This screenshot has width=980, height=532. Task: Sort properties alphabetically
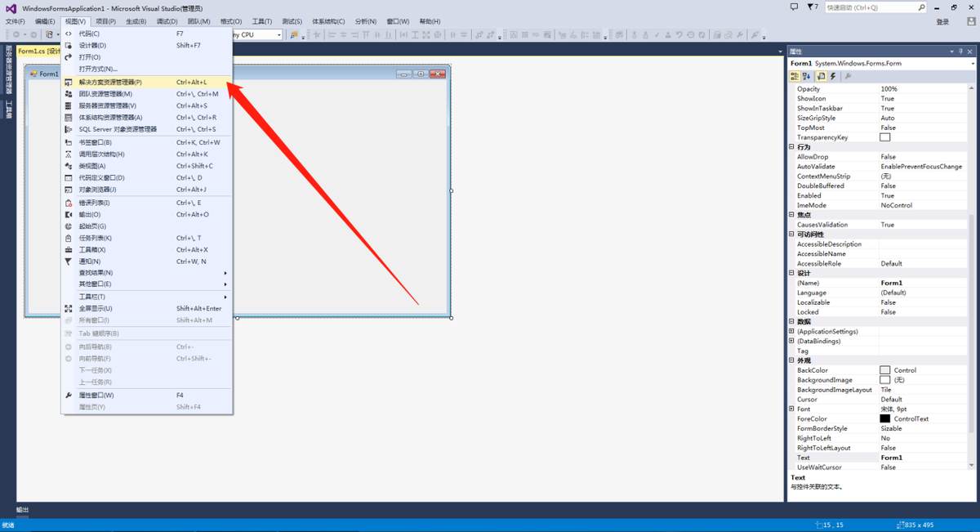pos(807,76)
